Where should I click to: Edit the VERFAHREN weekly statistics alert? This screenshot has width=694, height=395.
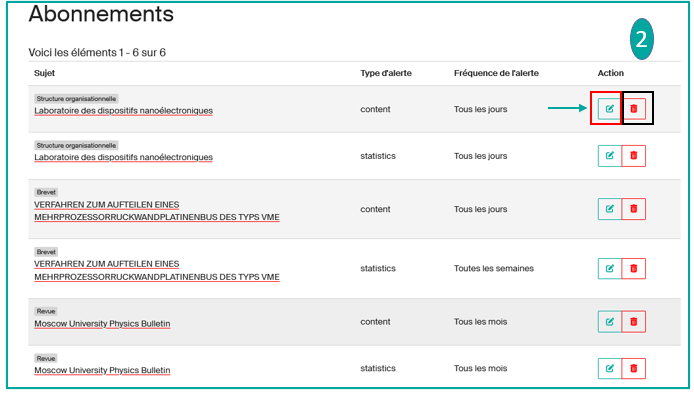click(609, 268)
